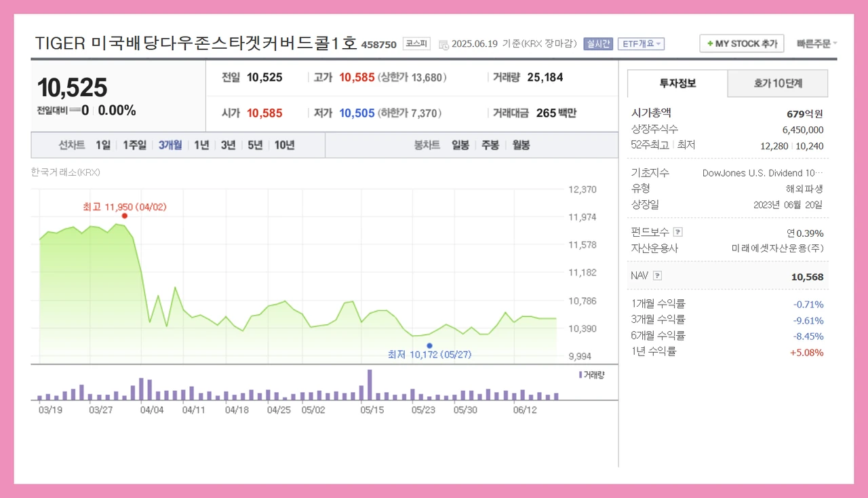Click the 유형 value 해외파생
868x498 pixels.
805,189
